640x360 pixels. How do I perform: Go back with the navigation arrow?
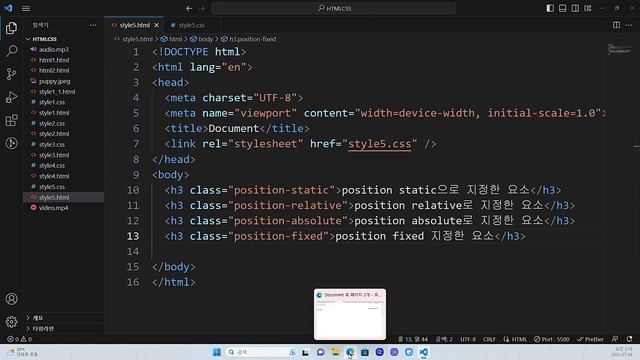189,8
